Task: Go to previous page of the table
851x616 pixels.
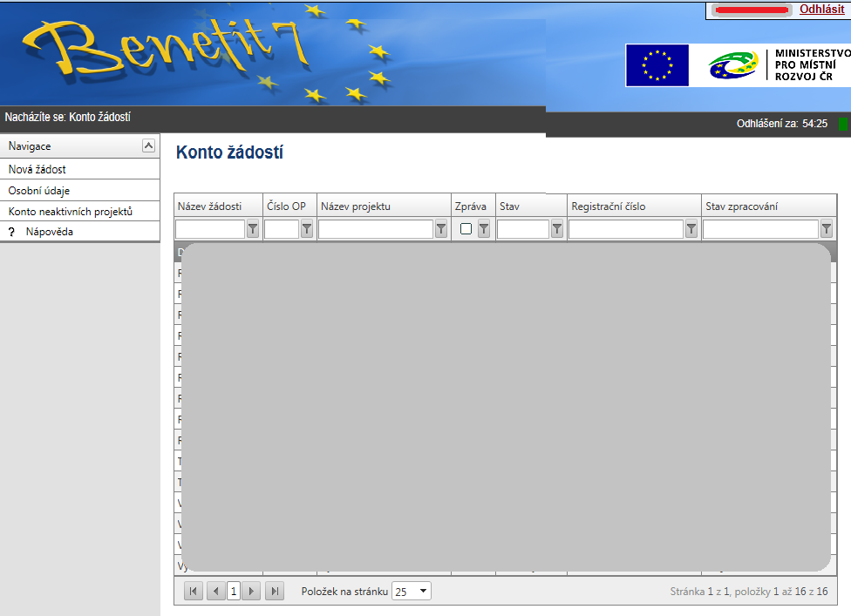Action: [215, 591]
